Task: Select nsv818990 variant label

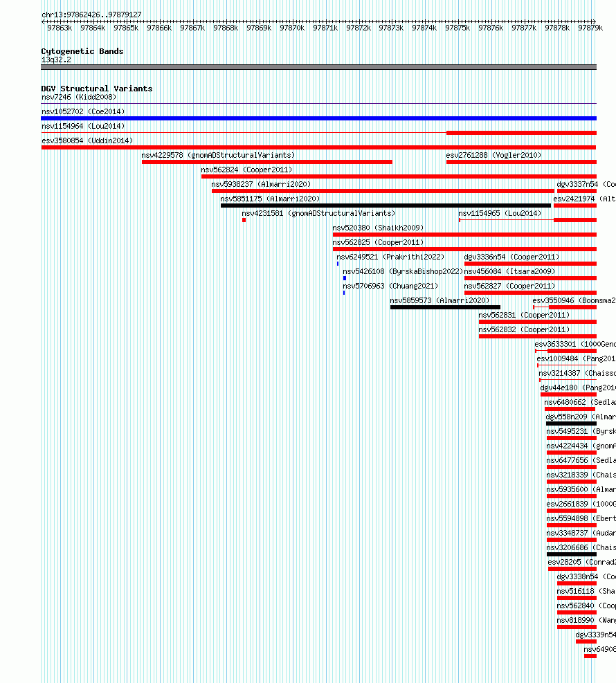Action: click(x=586, y=620)
